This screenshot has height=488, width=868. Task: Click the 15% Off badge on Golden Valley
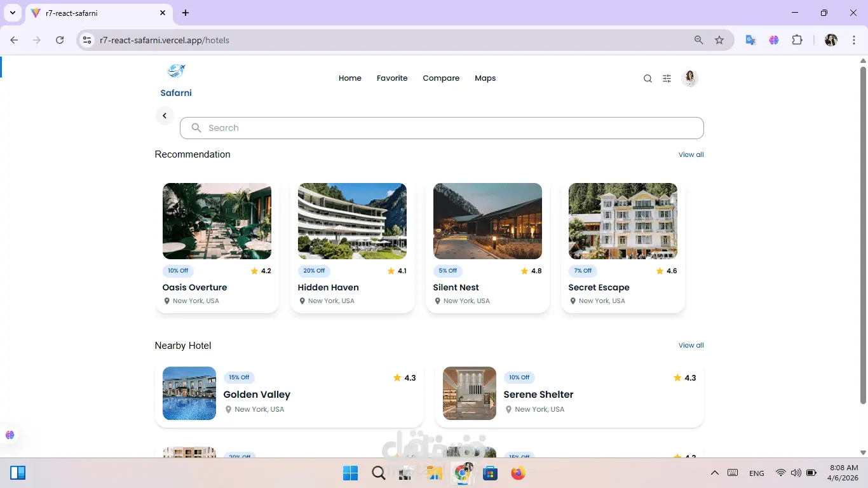(x=239, y=377)
